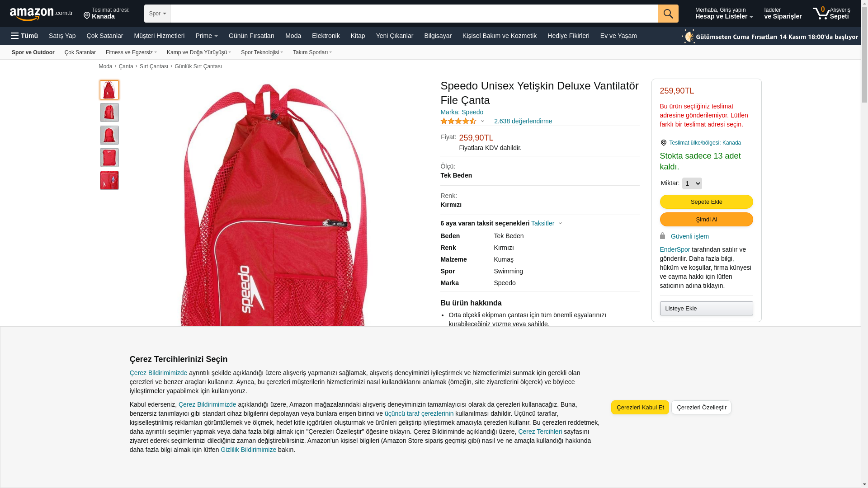Accept cookies with Çerezleri Kabul Et

point(640,407)
